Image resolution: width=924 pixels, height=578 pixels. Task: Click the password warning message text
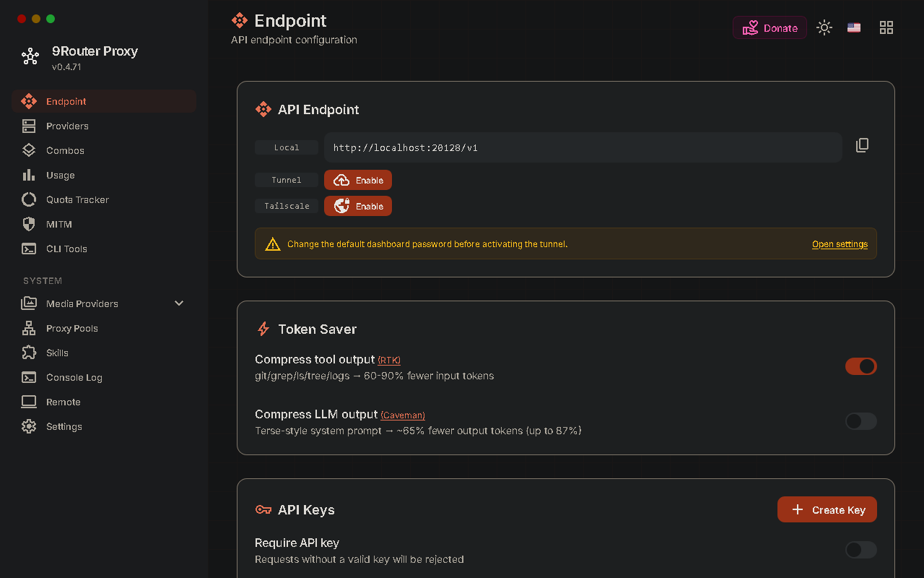click(x=427, y=244)
